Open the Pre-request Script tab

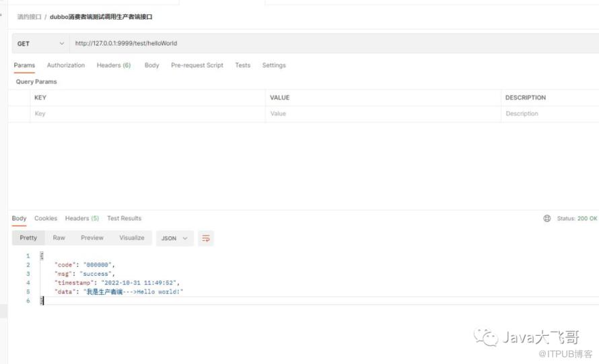tap(197, 65)
